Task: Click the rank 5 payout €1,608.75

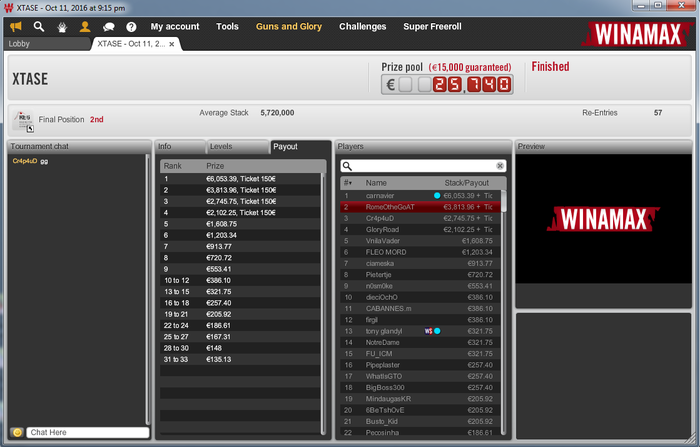Action: pos(240,224)
